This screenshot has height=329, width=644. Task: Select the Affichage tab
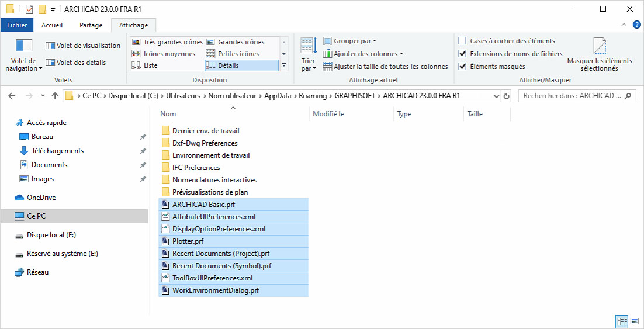133,25
